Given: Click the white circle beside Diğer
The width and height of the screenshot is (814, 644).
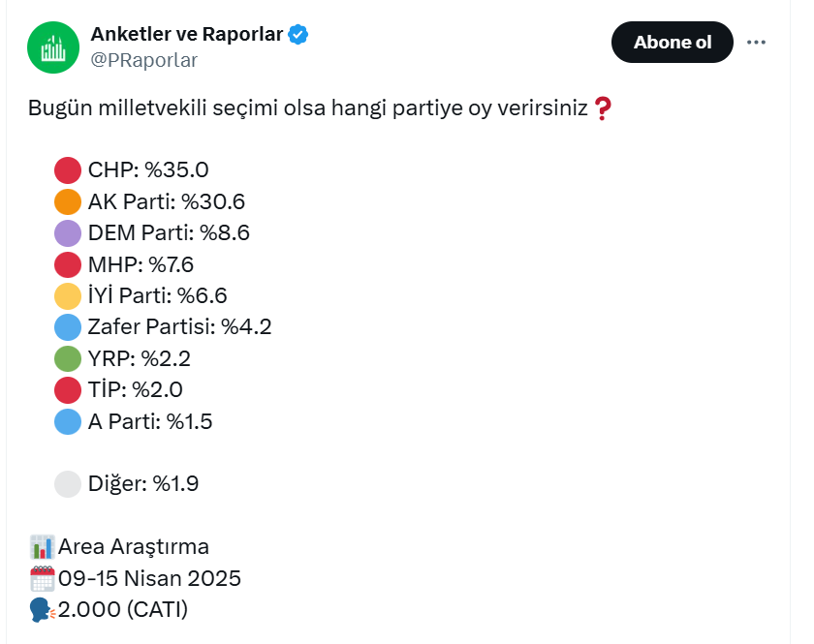Looking at the screenshot, I should [68, 484].
